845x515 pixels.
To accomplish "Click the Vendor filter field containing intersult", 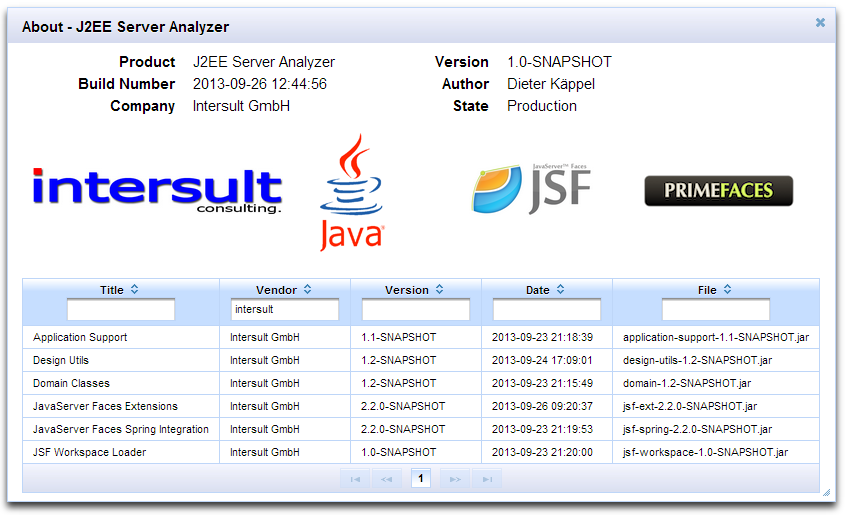I will [x=285, y=310].
